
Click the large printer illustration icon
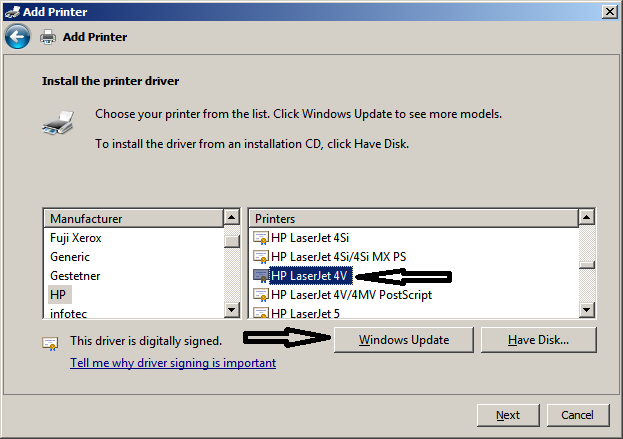click(58, 123)
